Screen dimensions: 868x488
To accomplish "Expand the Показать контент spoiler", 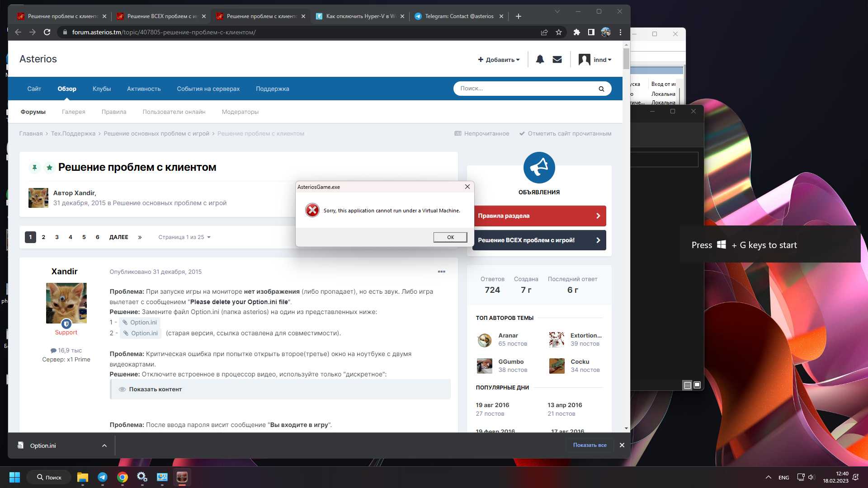I will click(280, 389).
